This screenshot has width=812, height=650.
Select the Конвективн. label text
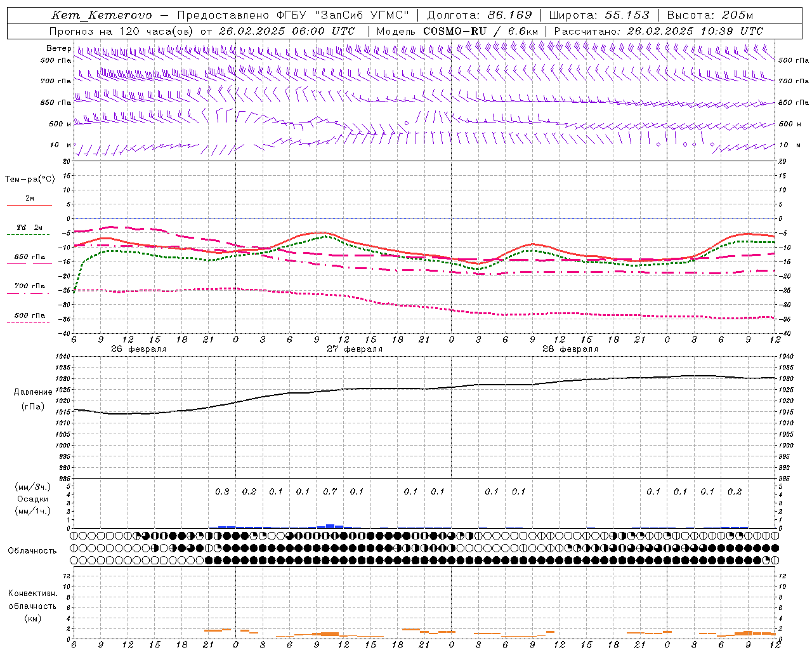32,594
